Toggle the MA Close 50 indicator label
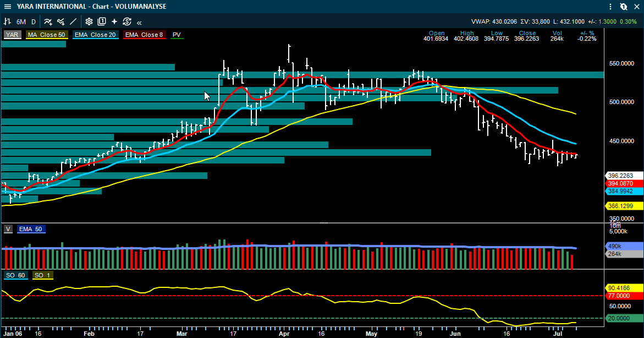The width and height of the screenshot is (644, 338). pyautogui.click(x=46, y=35)
